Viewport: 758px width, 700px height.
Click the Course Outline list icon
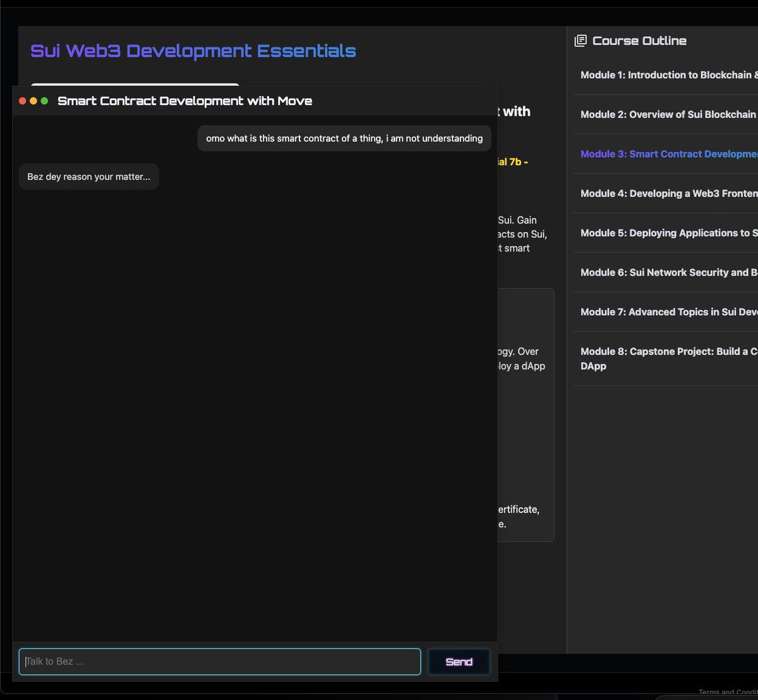pyautogui.click(x=580, y=41)
